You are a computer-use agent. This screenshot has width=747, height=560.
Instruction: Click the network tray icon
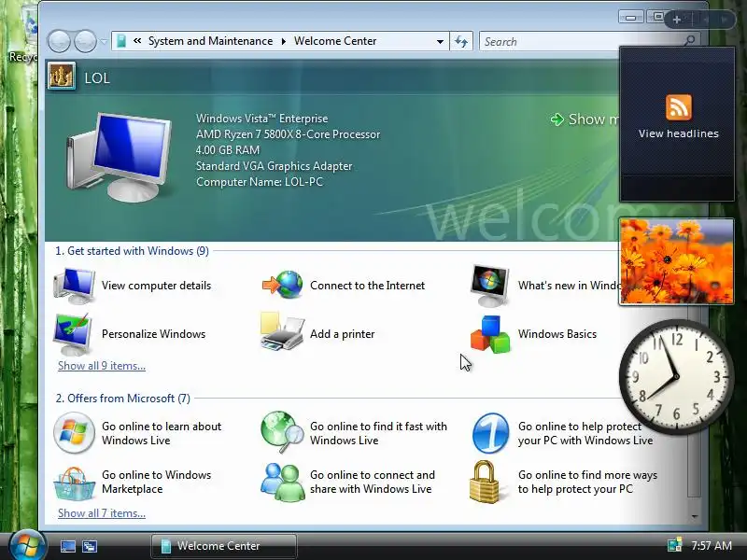coord(674,545)
